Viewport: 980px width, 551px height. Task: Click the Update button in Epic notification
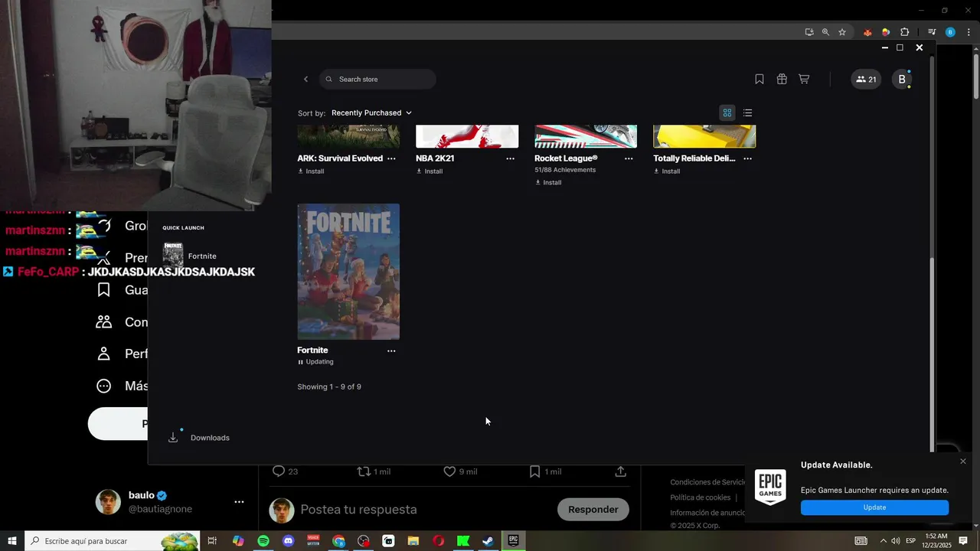tap(874, 507)
